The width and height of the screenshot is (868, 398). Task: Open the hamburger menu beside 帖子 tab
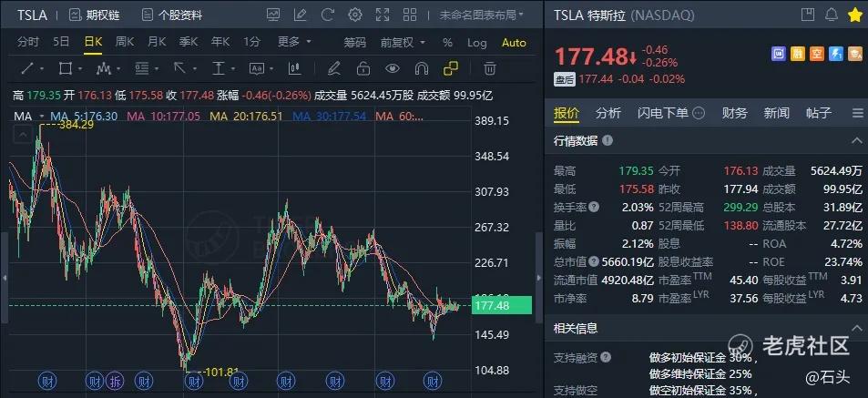[857, 114]
